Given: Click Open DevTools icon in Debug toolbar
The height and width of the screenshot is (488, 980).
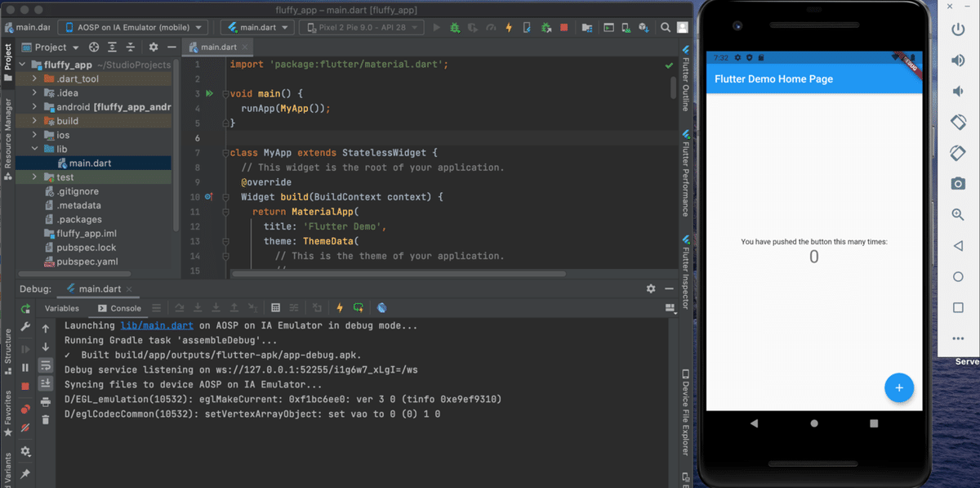Looking at the screenshot, I should click(x=381, y=308).
